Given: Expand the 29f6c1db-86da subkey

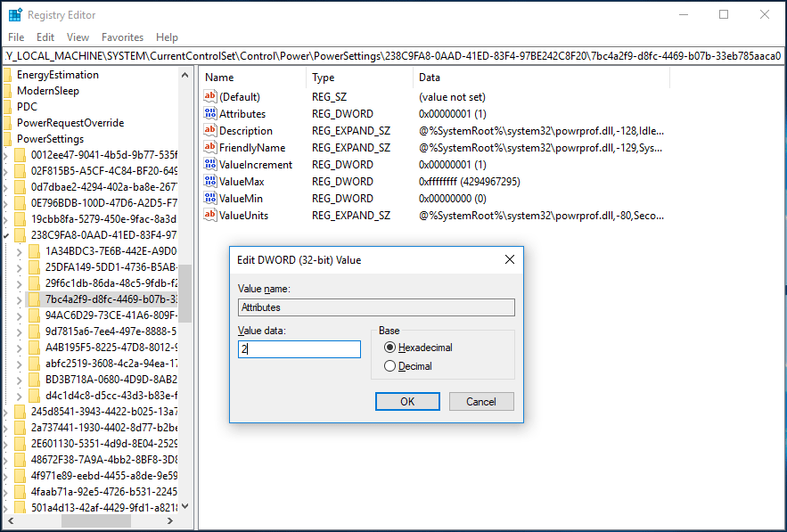Looking at the screenshot, I should point(19,283).
